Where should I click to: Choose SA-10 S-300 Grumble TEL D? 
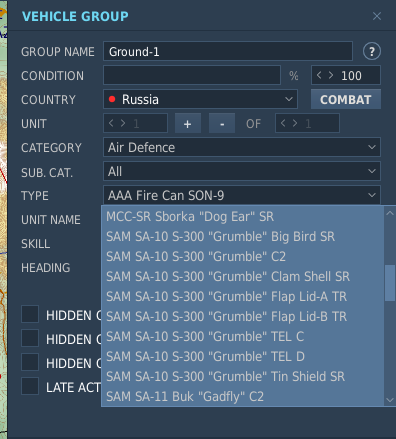[x=243, y=357]
